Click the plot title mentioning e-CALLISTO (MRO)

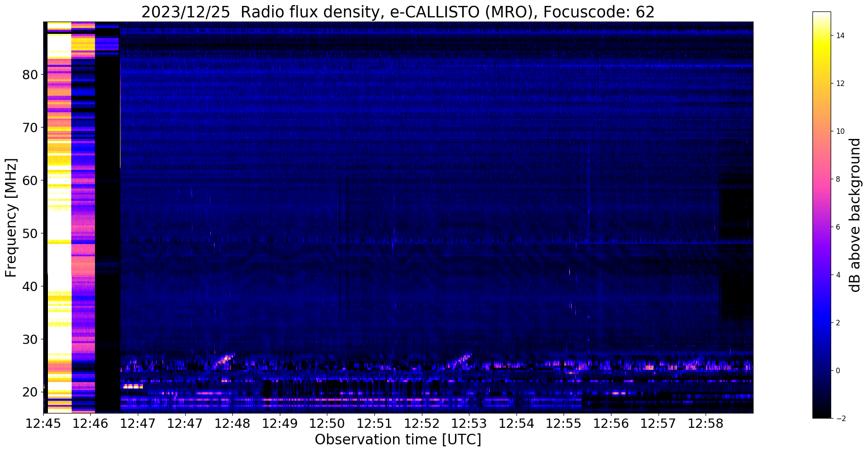pyautogui.click(x=398, y=12)
